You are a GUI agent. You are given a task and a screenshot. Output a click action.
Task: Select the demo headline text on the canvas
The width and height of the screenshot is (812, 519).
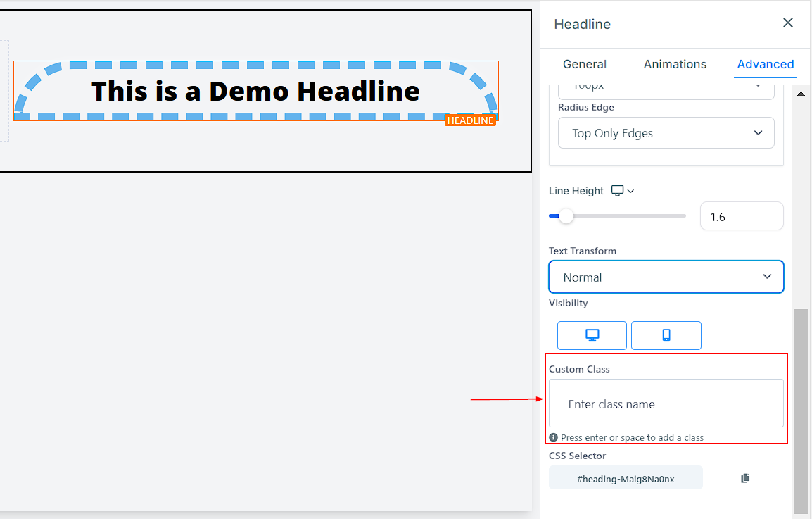(x=256, y=92)
